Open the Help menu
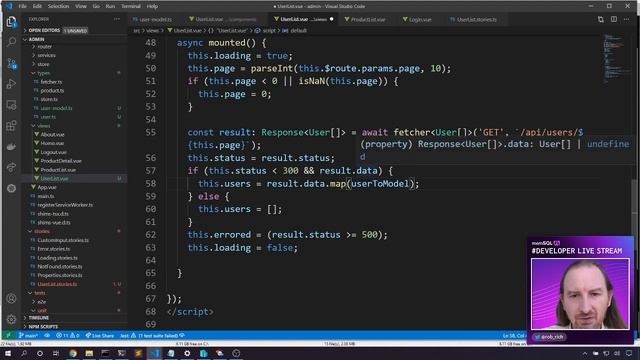The width and height of the screenshot is (640, 360). [152, 6]
